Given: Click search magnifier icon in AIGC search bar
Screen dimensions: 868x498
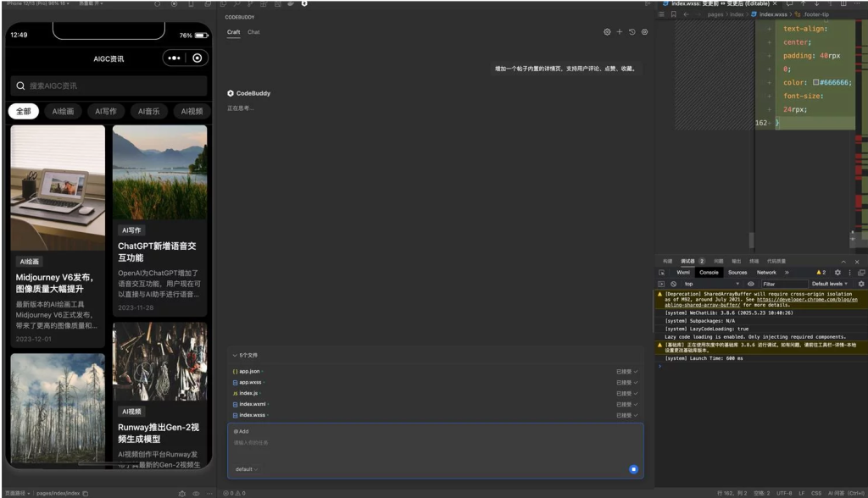Looking at the screenshot, I should point(20,86).
